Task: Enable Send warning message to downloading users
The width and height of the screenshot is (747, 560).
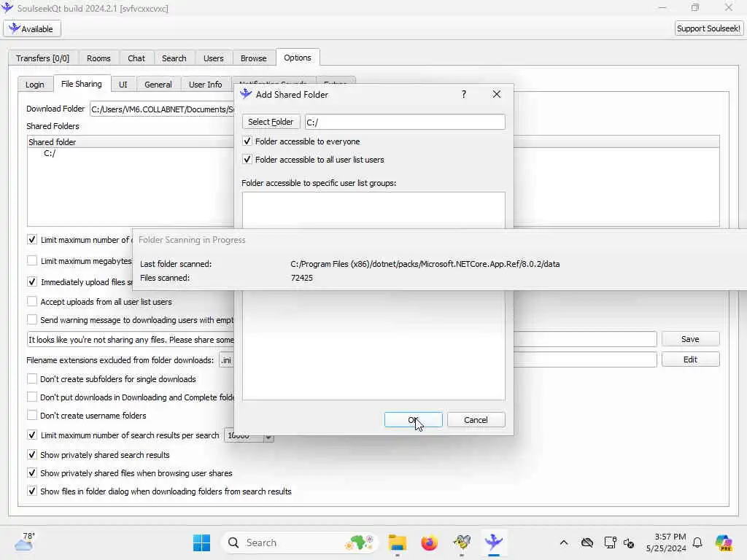Action: pos(32,319)
